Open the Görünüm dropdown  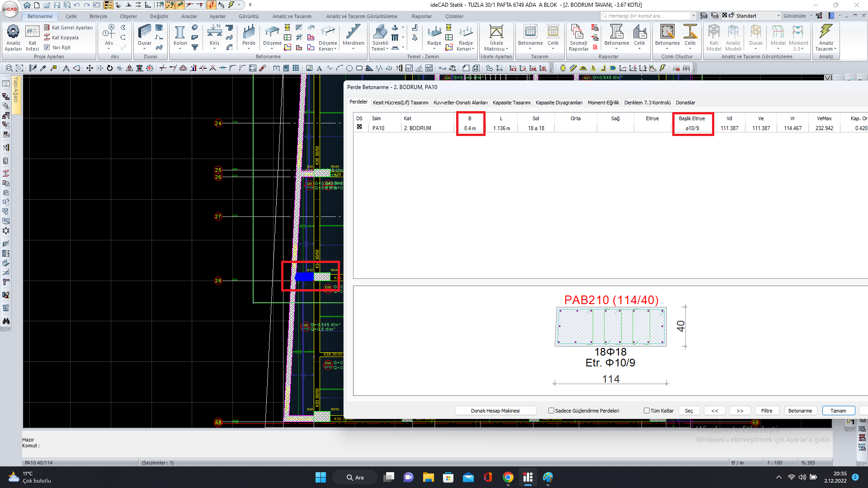(797, 16)
